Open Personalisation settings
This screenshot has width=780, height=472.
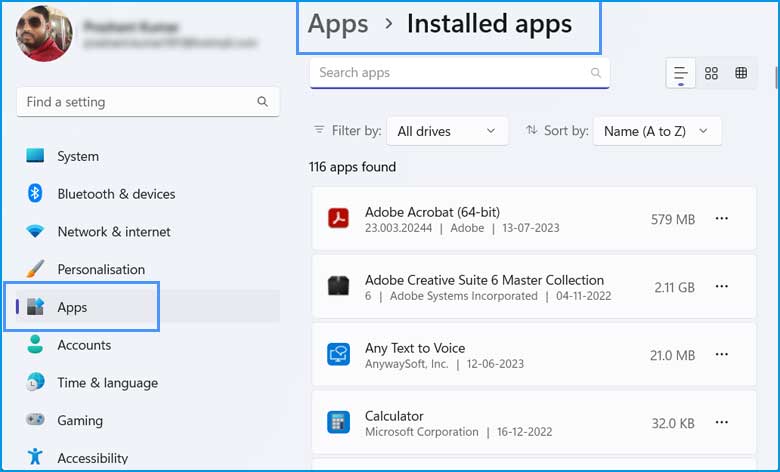(148, 270)
